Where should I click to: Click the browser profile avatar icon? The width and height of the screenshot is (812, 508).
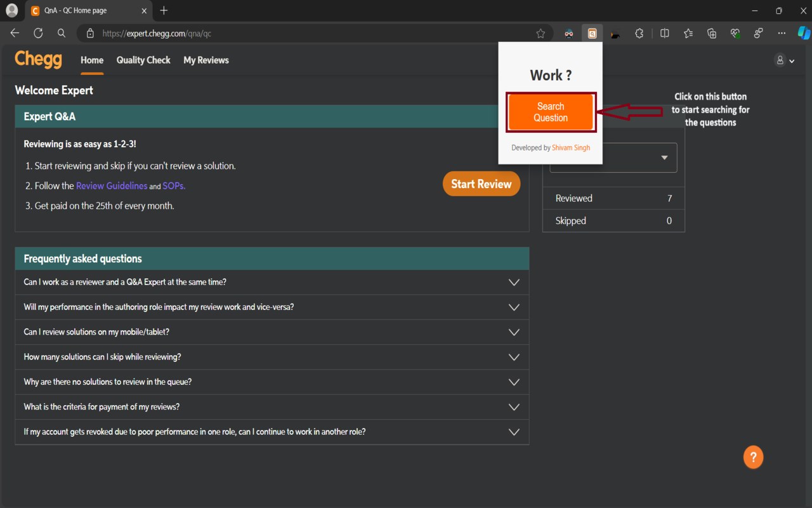(x=11, y=10)
